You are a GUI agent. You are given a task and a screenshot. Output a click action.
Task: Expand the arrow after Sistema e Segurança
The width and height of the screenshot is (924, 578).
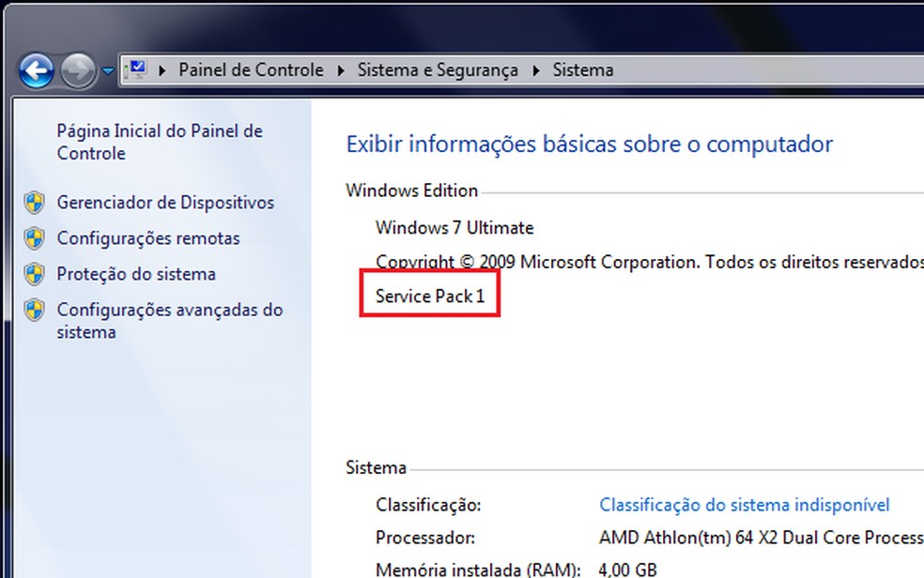click(536, 70)
